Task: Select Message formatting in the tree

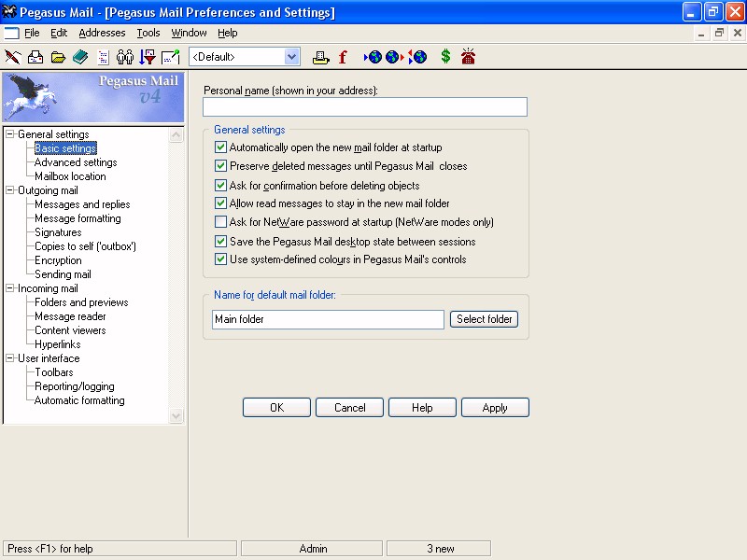Action: 78,218
